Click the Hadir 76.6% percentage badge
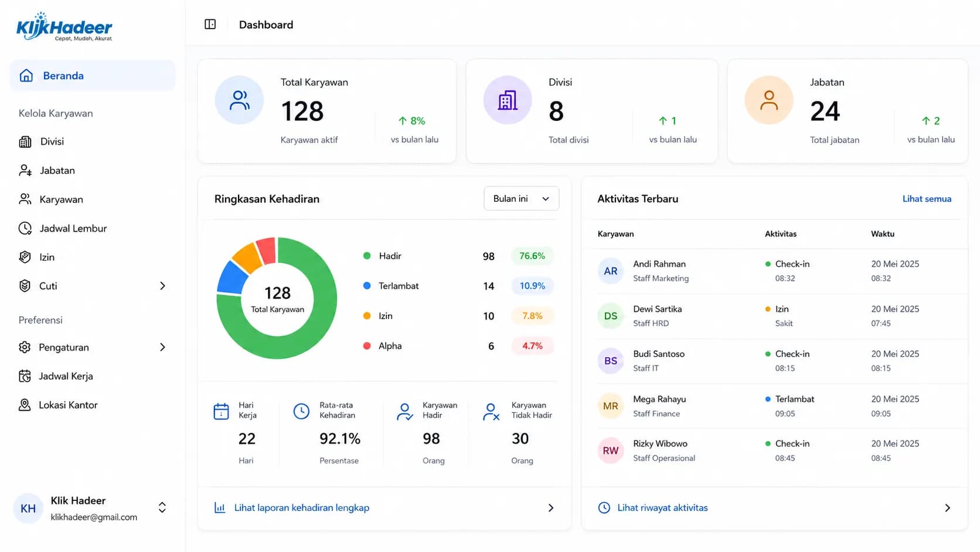This screenshot has width=980, height=552. pyautogui.click(x=532, y=256)
